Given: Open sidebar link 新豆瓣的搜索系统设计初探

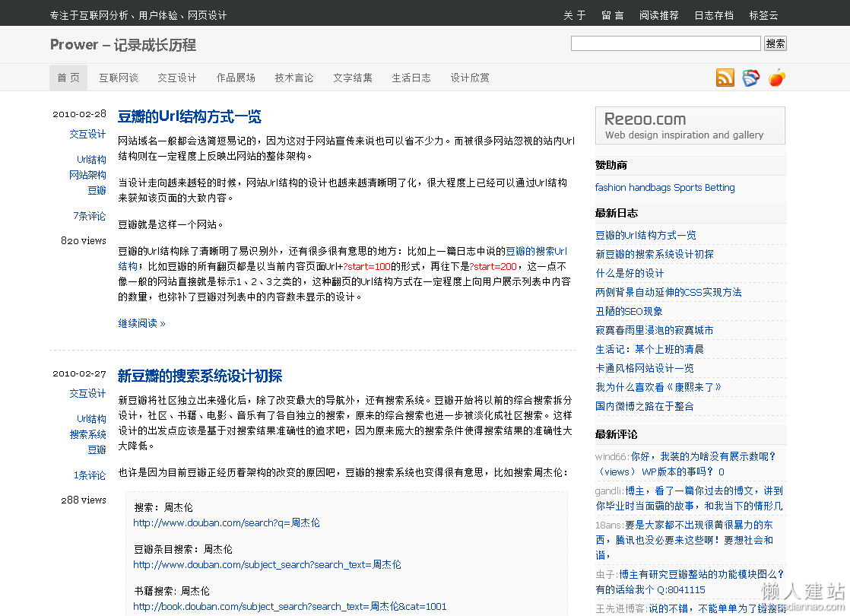Looking at the screenshot, I should click(x=655, y=254).
